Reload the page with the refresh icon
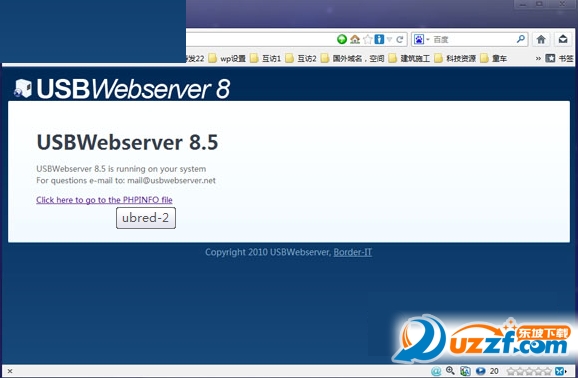Image resolution: width=578 pixels, height=378 pixels. tap(399, 39)
